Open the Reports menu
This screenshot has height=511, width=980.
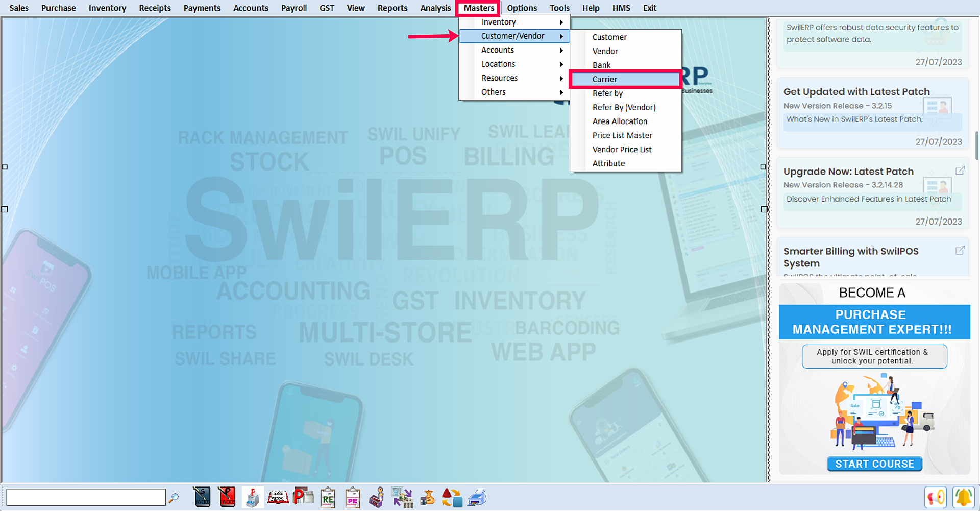pyautogui.click(x=393, y=8)
